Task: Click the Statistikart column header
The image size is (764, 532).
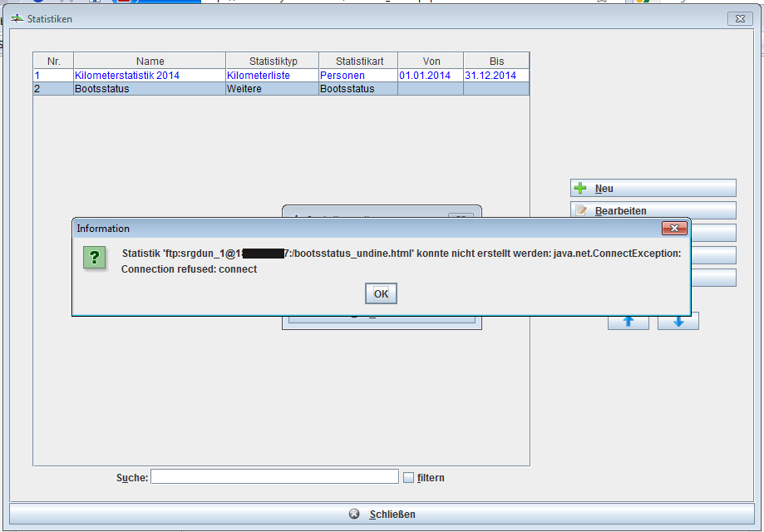Action: [x=359, y=62]
